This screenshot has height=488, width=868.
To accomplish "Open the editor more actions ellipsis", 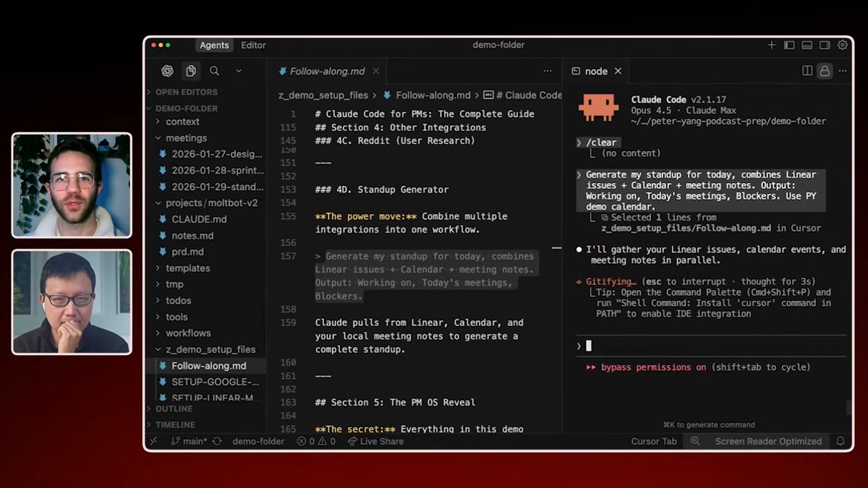I will [x=548, y=71].
